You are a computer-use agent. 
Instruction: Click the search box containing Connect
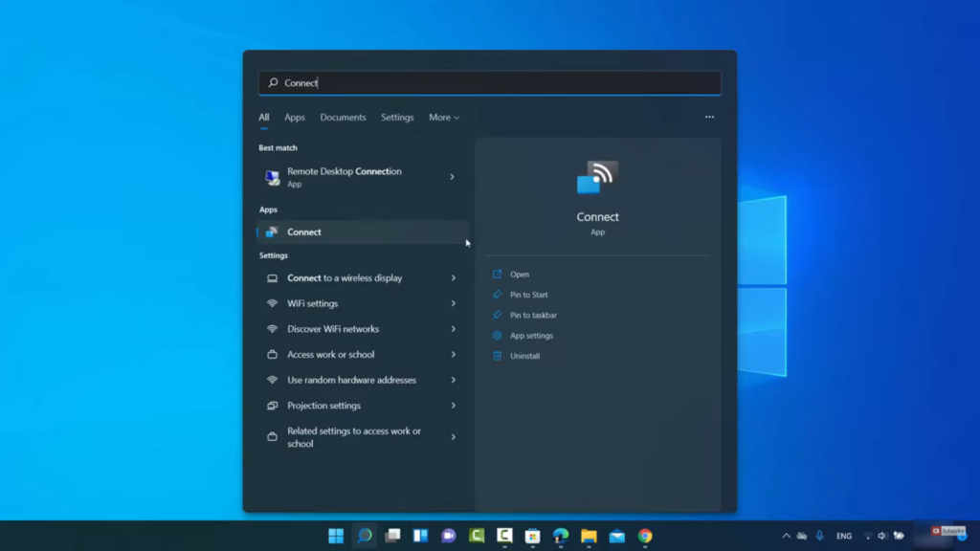click(490, 82)
